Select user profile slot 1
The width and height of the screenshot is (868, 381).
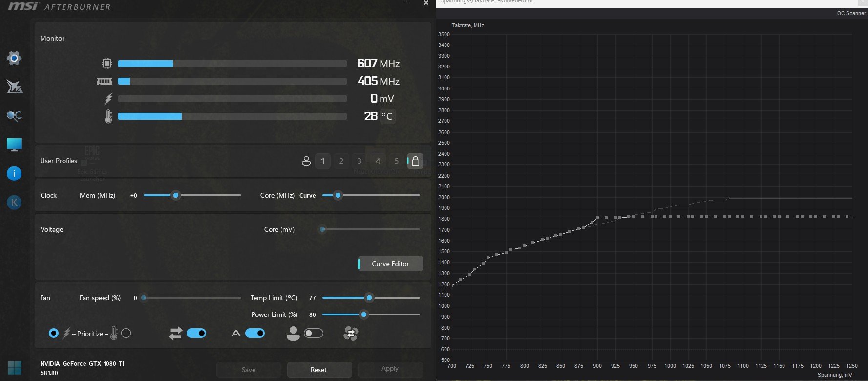pyautogui.click(x=322, y=161)
